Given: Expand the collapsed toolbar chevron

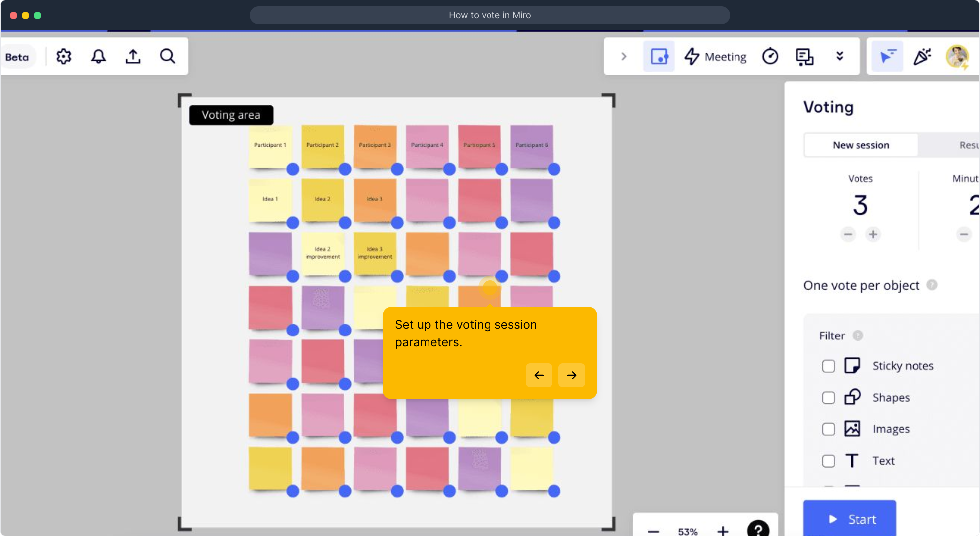Looking at the screenshot, I should point(624,56).
